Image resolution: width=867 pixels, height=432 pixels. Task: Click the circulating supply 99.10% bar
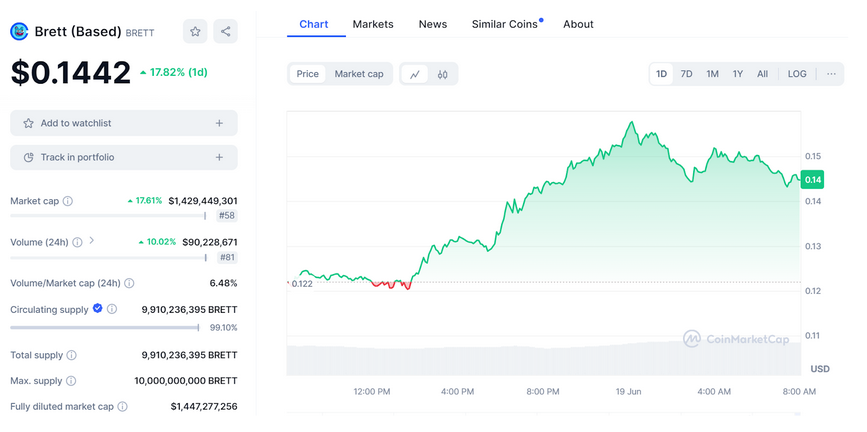(x=105, y=327)
